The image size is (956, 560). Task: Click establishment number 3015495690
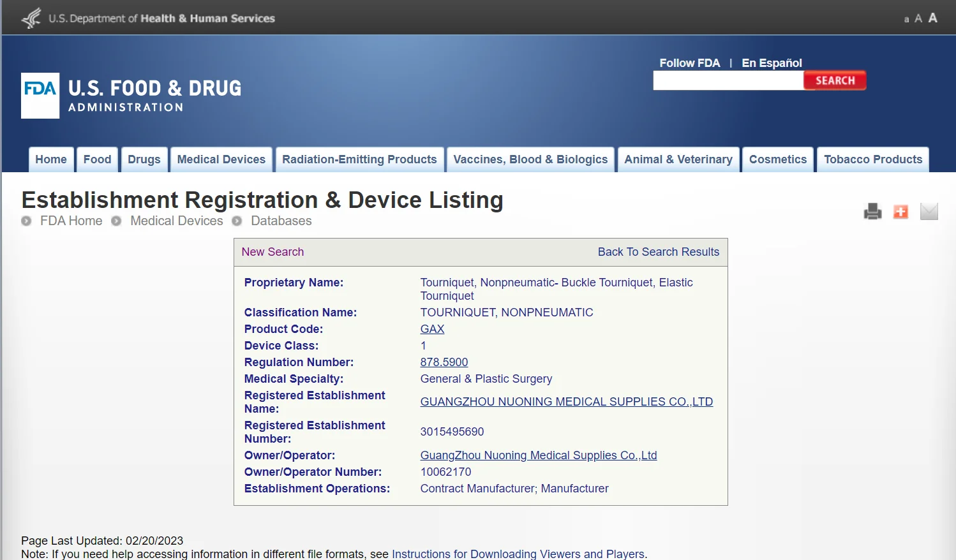(x=452, y=432)
